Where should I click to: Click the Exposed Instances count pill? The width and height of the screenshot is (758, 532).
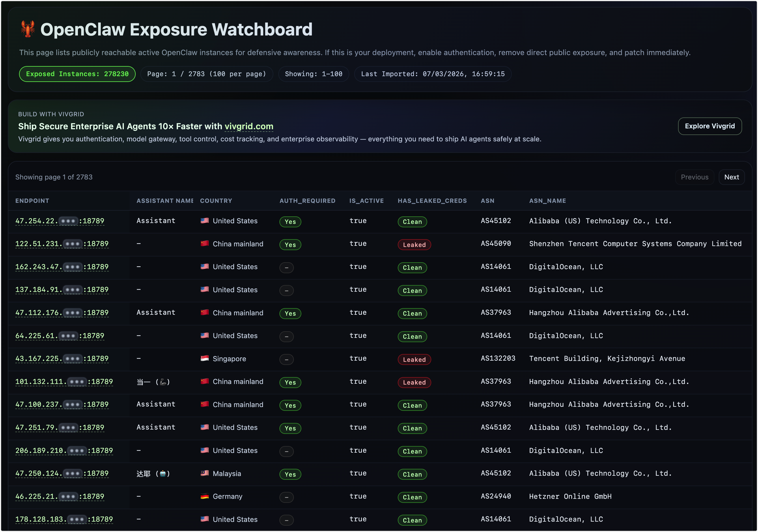(77, 74)
